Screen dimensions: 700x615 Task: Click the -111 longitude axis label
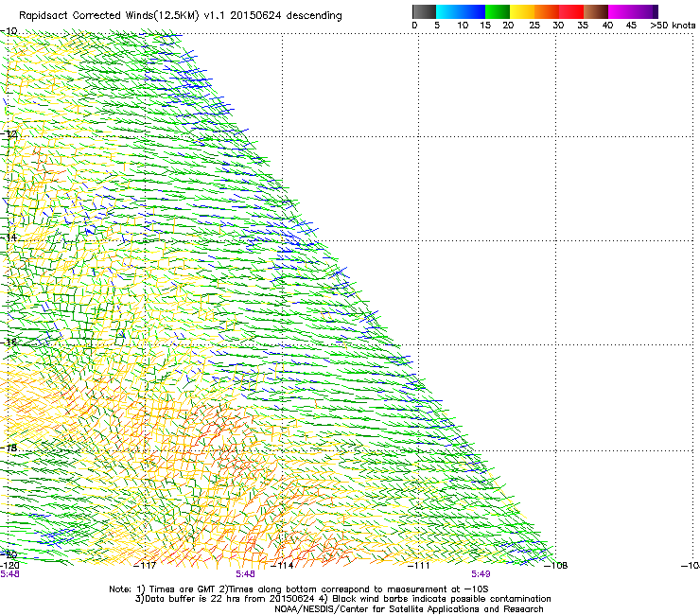[x=419, y=566]
